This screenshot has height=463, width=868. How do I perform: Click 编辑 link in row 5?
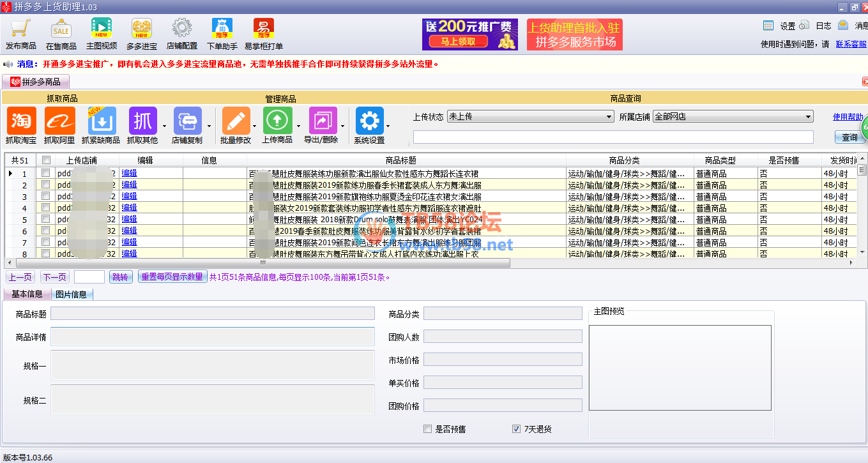pyautogui.click(x=129, y=219)
